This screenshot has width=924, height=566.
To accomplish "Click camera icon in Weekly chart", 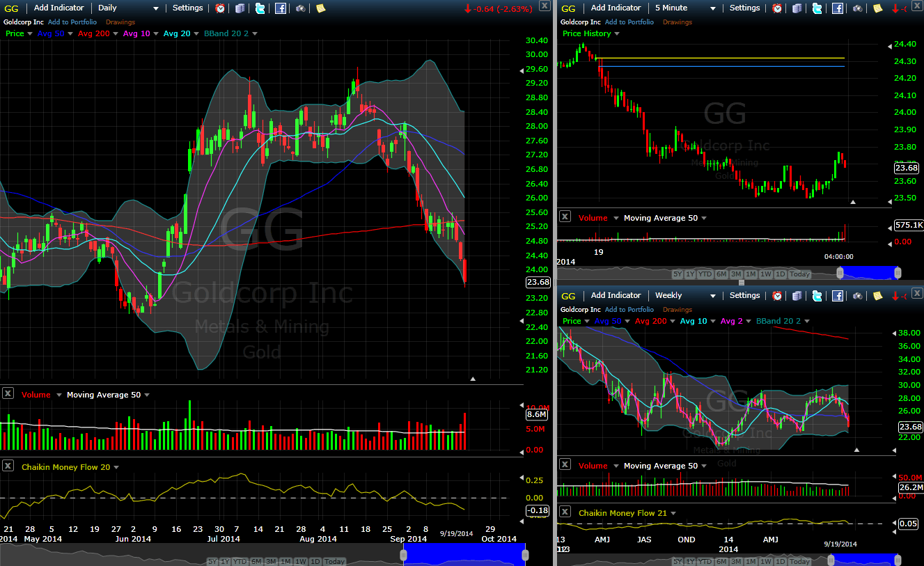I will (858, 296).
